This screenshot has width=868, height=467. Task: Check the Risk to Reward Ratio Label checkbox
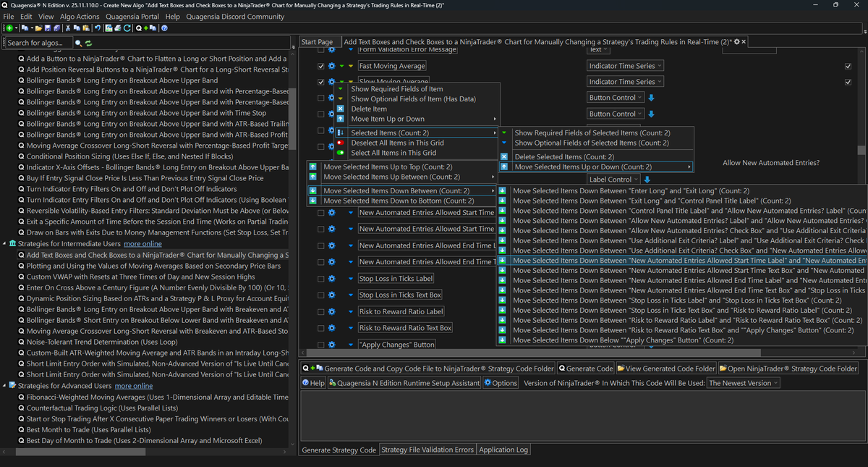coord(321,311)
